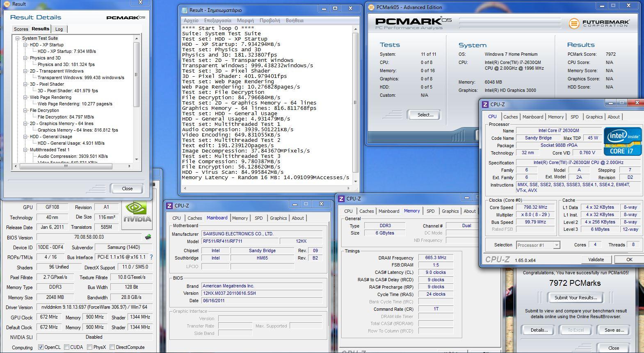Collapse the Physics and 3D node
Viewport: 644px width, 353px height.
click(25, 58)
